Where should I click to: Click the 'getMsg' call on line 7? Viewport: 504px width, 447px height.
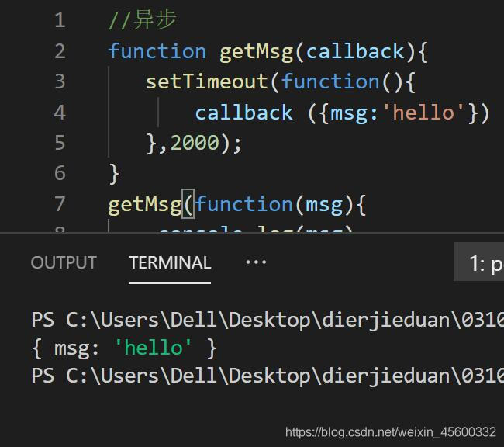tap(145, 205)
